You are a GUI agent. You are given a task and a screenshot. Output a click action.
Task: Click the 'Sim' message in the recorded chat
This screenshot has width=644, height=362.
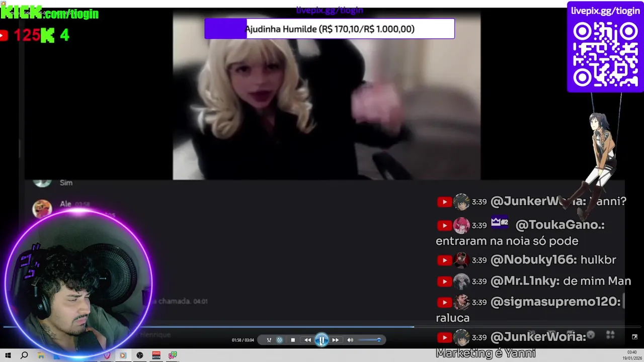click(x=66, y=183)
